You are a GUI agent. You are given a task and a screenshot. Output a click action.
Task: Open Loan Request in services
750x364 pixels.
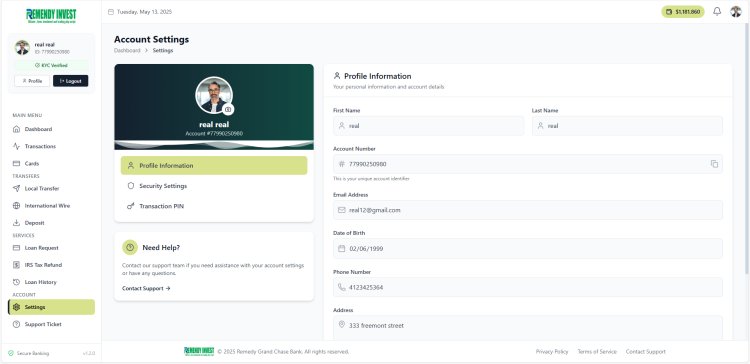[x=51, y=248]
